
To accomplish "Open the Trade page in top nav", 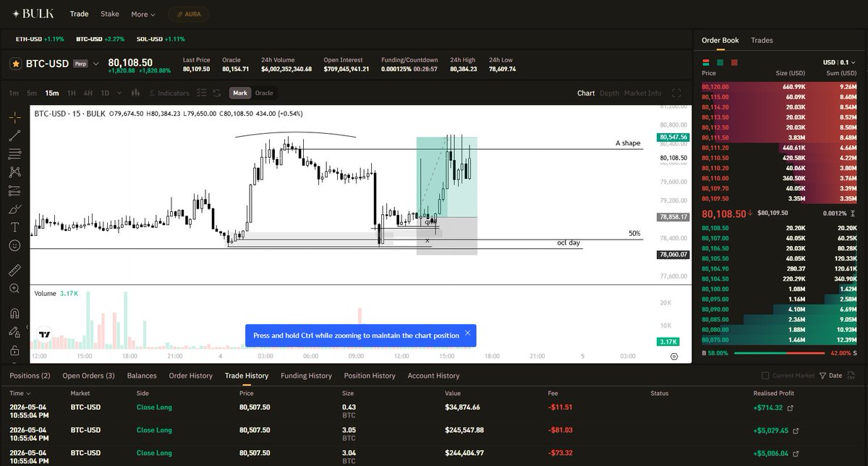I will tap(80, 14).
